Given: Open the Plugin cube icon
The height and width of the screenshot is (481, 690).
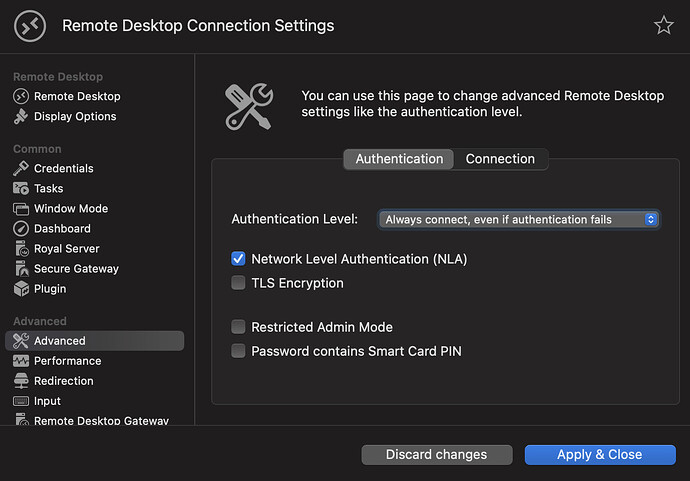Looking at the screenshot, I should 21,289.
